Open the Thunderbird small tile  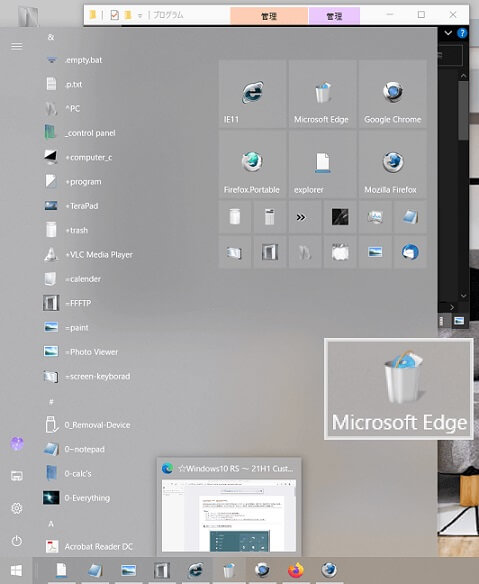pyautogui.click(x=410, y=252)
